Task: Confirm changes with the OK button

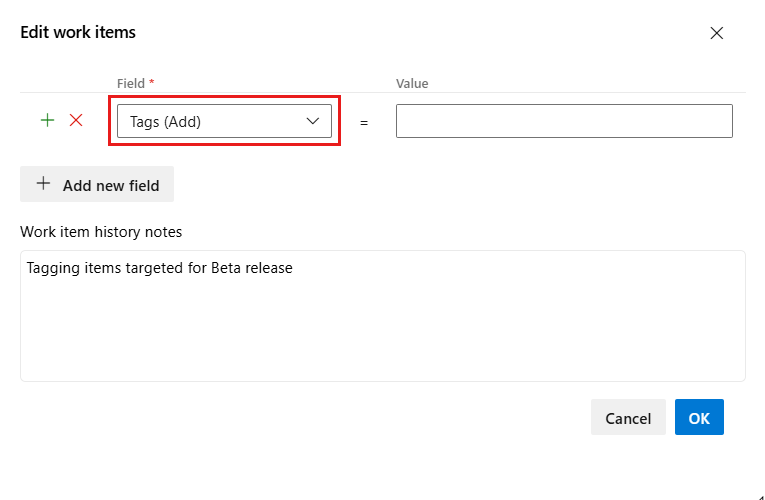Action: 699,417
